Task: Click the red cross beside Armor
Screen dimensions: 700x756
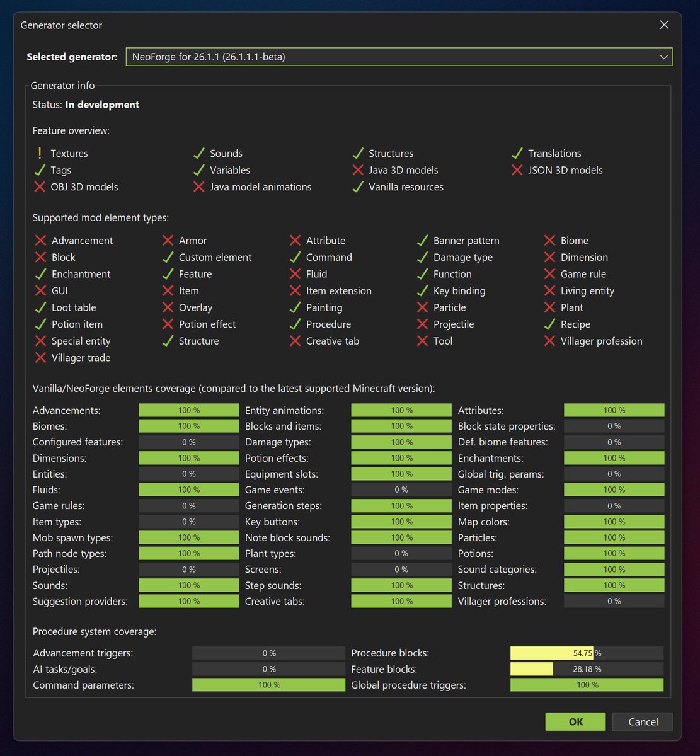Action: [x=168, y=241]
